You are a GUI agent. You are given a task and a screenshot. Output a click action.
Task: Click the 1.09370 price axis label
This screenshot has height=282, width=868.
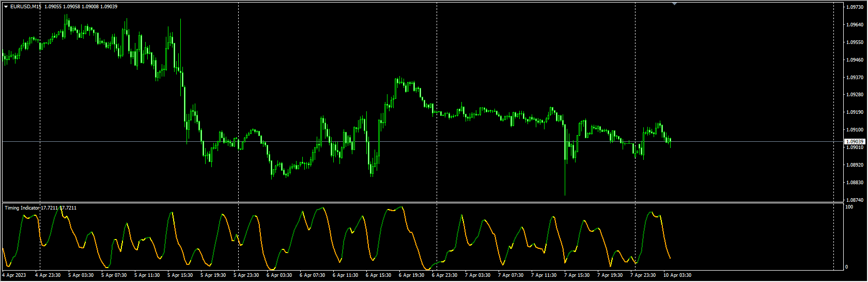[x=855, y=78]
